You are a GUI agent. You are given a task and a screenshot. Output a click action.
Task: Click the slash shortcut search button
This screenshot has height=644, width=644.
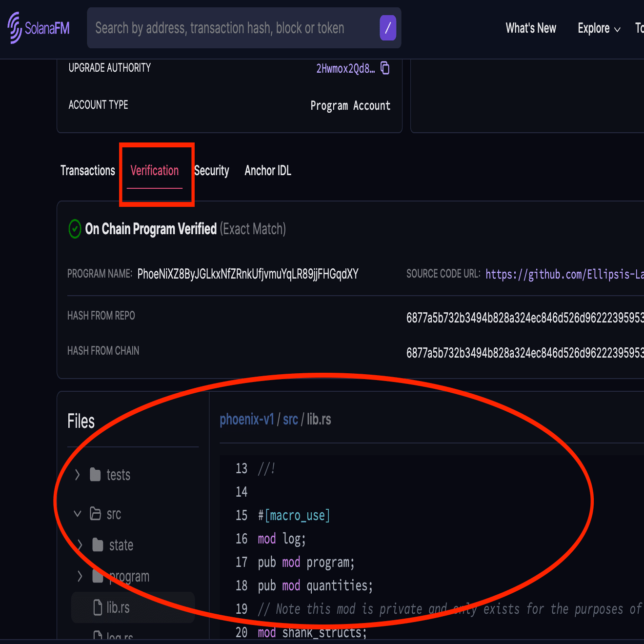pos(388,28)
